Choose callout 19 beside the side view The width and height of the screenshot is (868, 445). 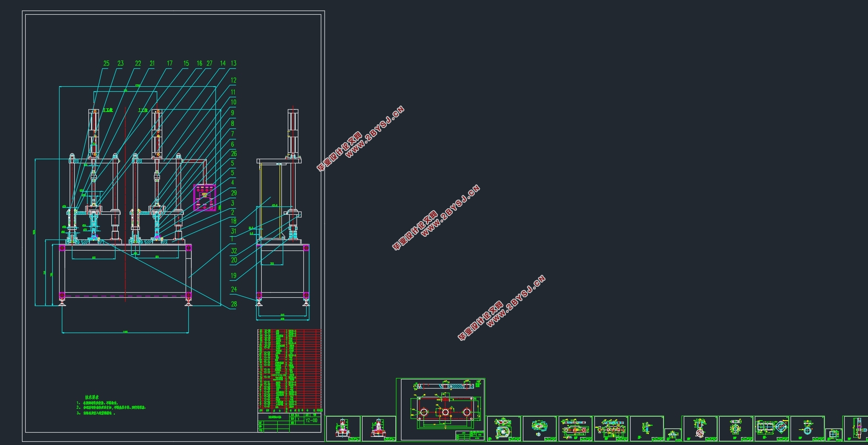pyautogui.click(x=233, y=276)
